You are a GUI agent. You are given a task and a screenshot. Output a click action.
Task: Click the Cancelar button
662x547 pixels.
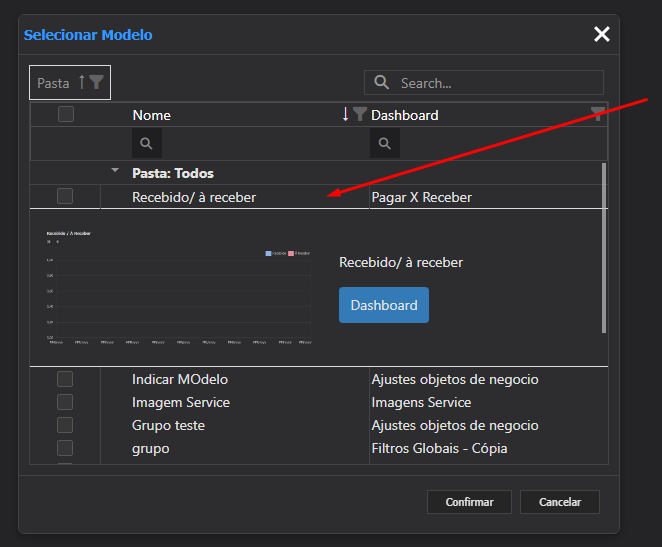tap(559, 502)
